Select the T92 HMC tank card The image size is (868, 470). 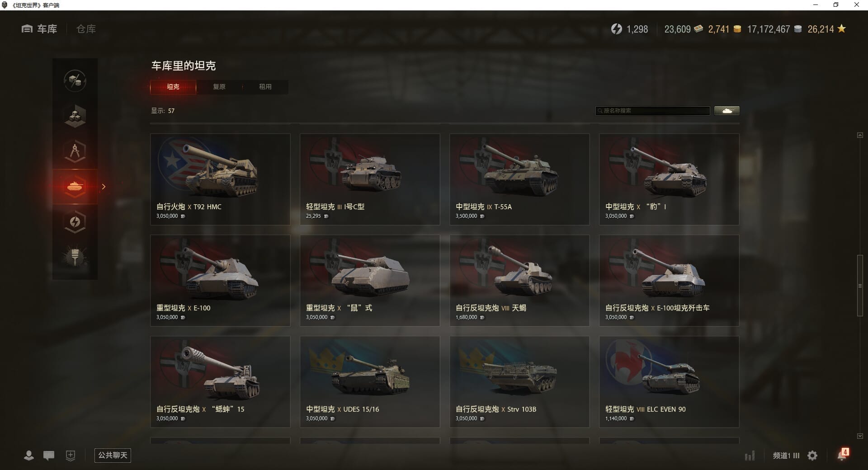tap(220, 179)
